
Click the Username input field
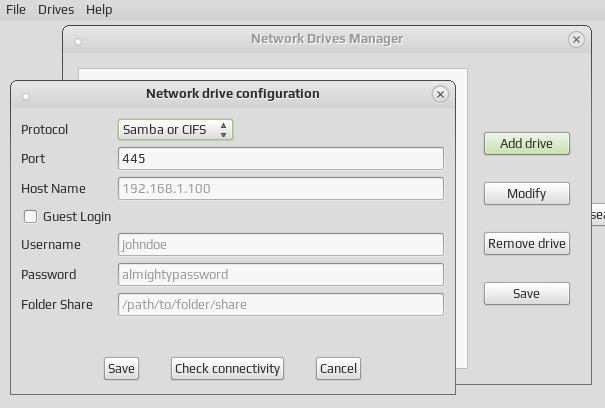281,244
